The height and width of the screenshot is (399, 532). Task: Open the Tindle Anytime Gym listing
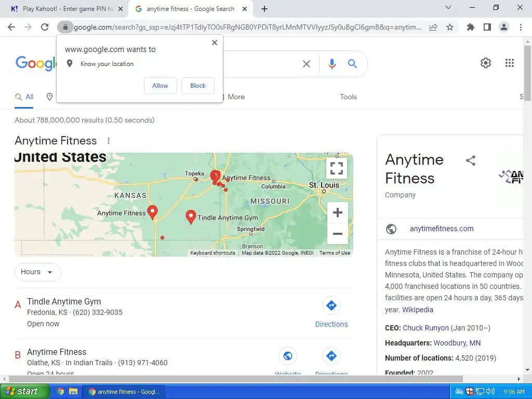(64, 302)
